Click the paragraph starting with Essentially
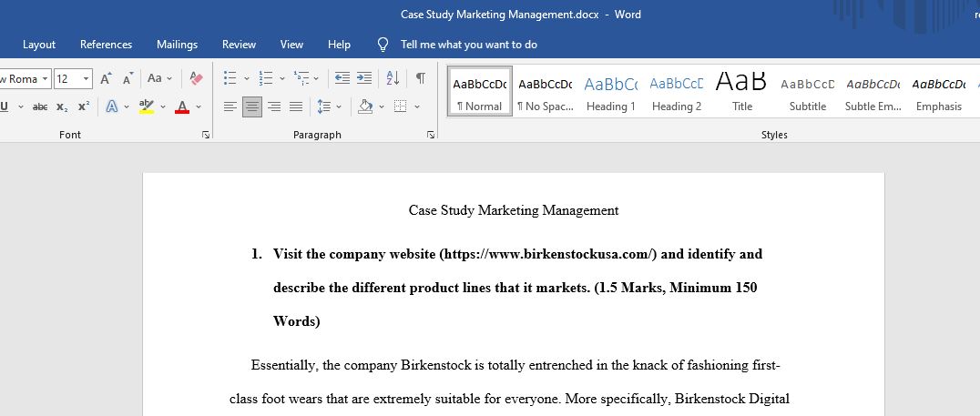Image resolution: width=980 pixels, height=416 pixels. pos(509,381)
